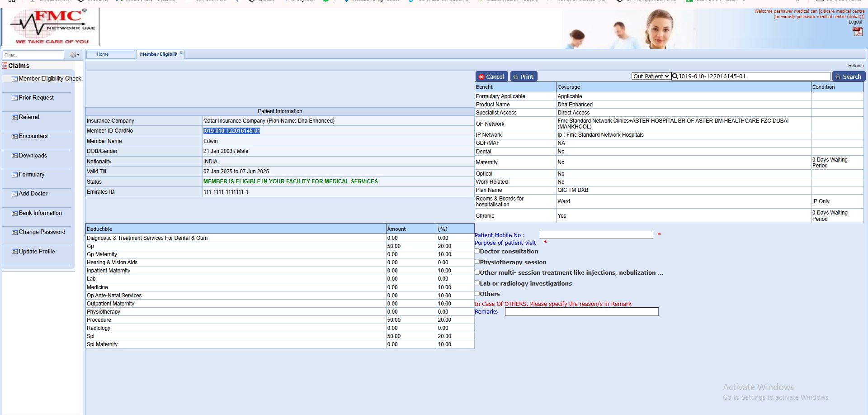Tick the Physiotherapy session checkbox
868x415 pixels.
(x=477, y=262)
